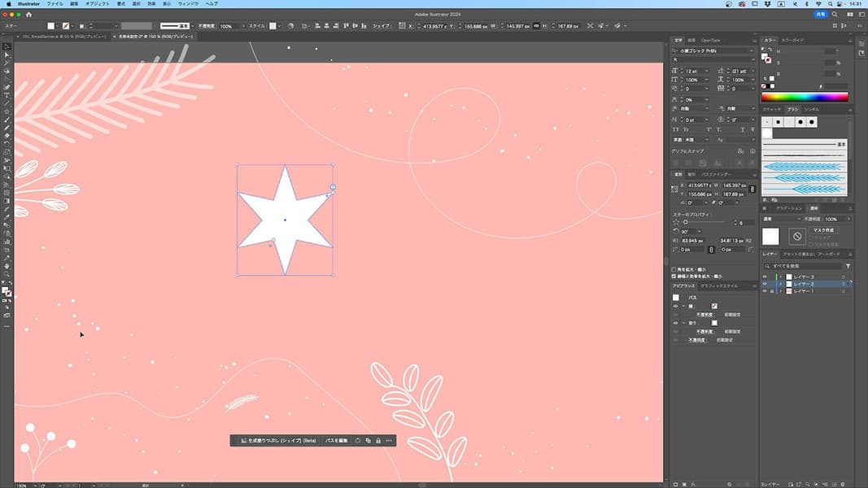Click the パスを編集 button
Viewport: 868px width, 488px height.
[x=336, y=440]
